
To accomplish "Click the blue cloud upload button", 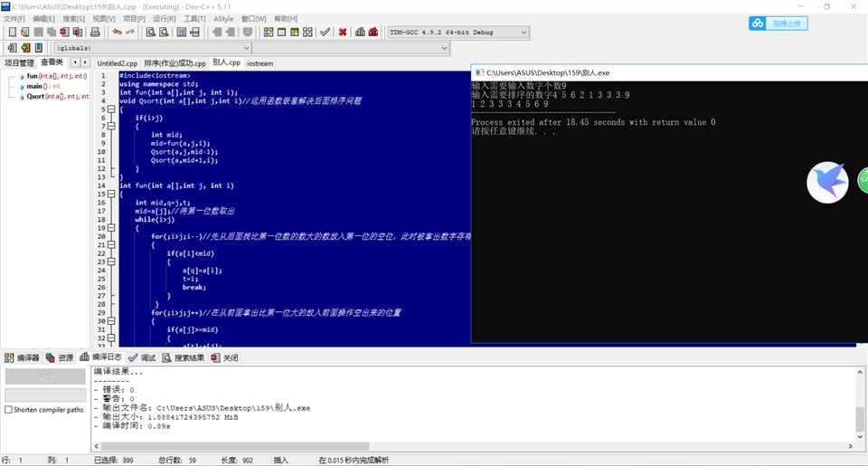I will [x=778, y=24].
